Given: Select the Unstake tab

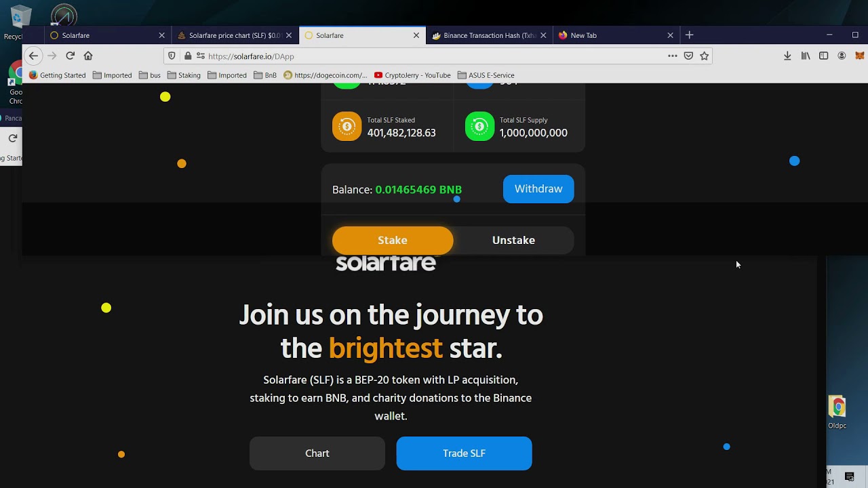Looking at the screenshot, I should pyautogui.click(x=513, y=241).
